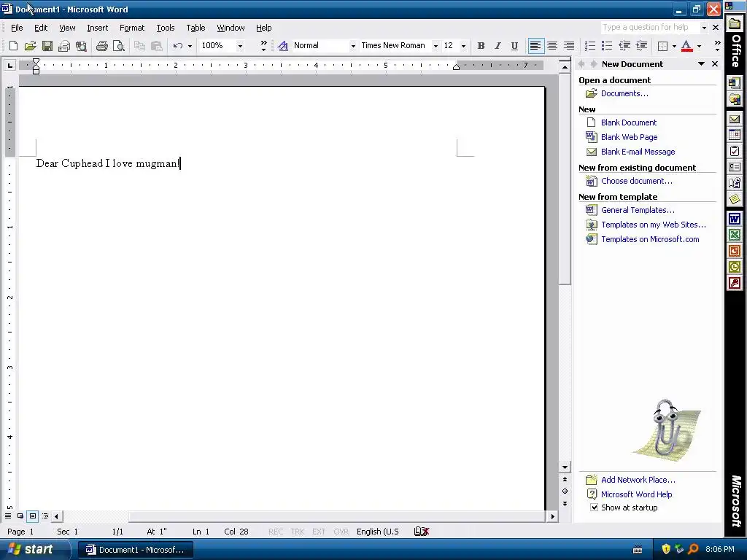Image resolution: width=747 pixels, height=560 pixels.
Task: Open the border style dropdown arrow
Action: tap(673, 46)
